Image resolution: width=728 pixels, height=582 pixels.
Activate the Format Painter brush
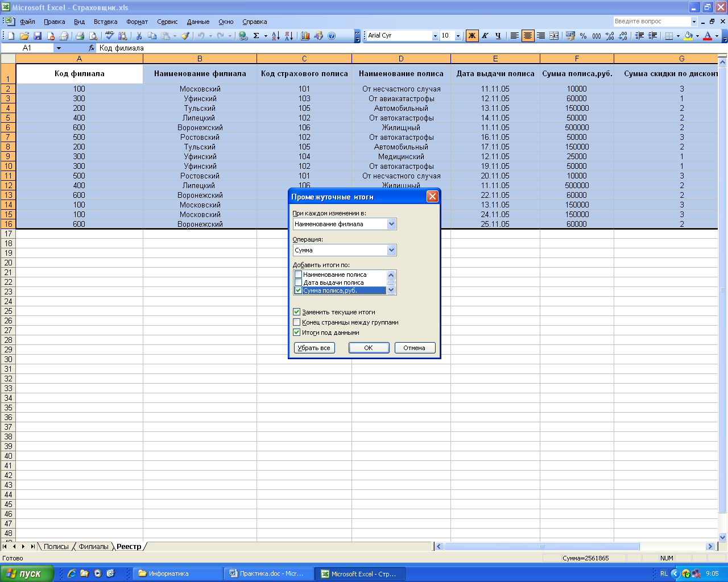click(185, 36)
